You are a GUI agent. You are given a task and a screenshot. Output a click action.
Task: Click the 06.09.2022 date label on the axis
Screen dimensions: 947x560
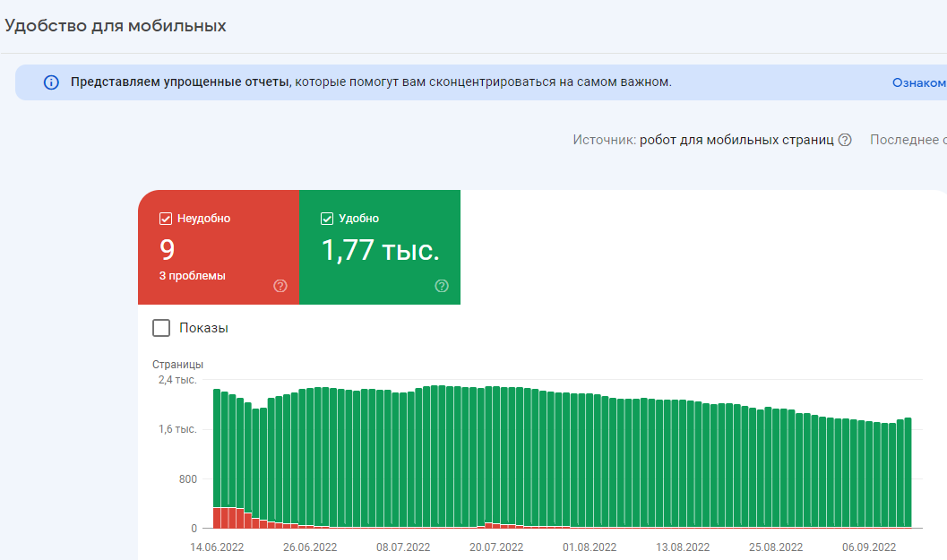click(x=869, y=547)
